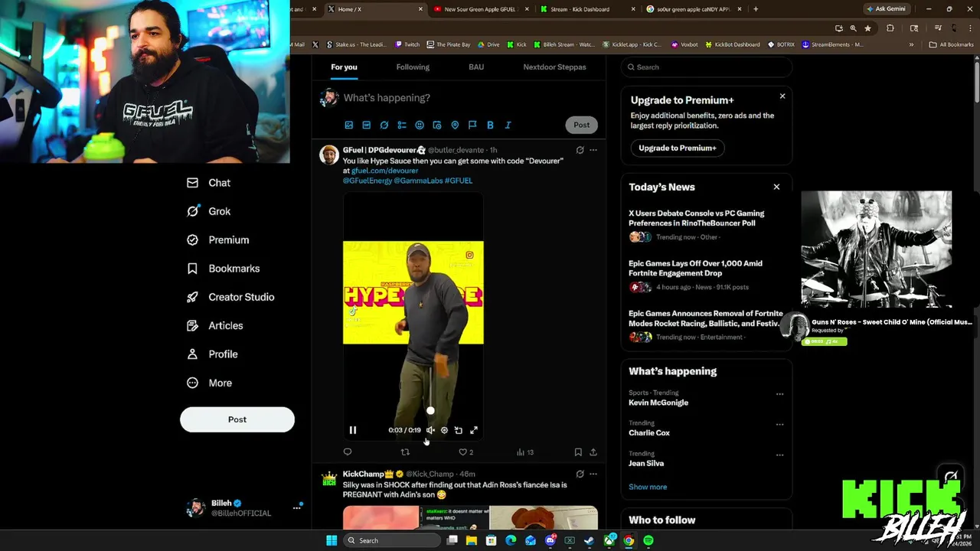
Task: Open more options on GFuel post
Action: pyautogui.click(x=593, y=150)
